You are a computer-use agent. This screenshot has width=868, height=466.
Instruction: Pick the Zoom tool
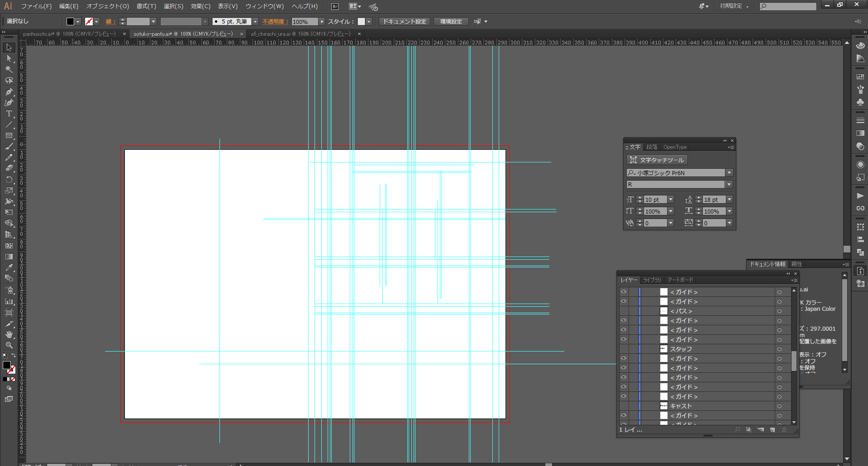coord(9,345)
